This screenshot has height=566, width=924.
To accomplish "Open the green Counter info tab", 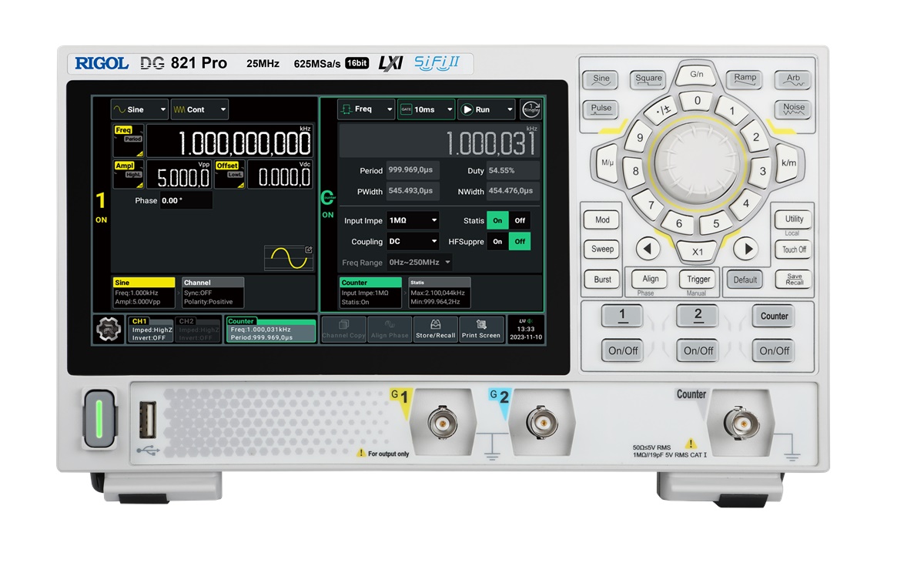I will [371, 293].
